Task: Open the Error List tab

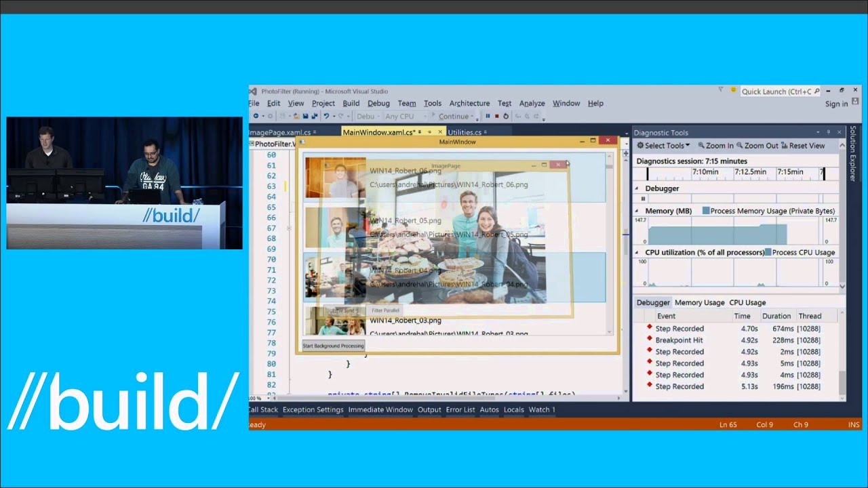Action: pyautogui.click(x=460, y=409)
